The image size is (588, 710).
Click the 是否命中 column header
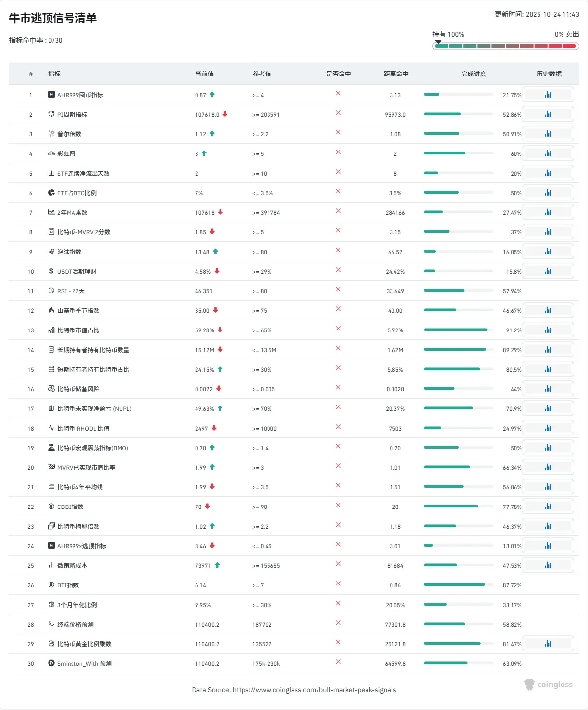point(338,74)
